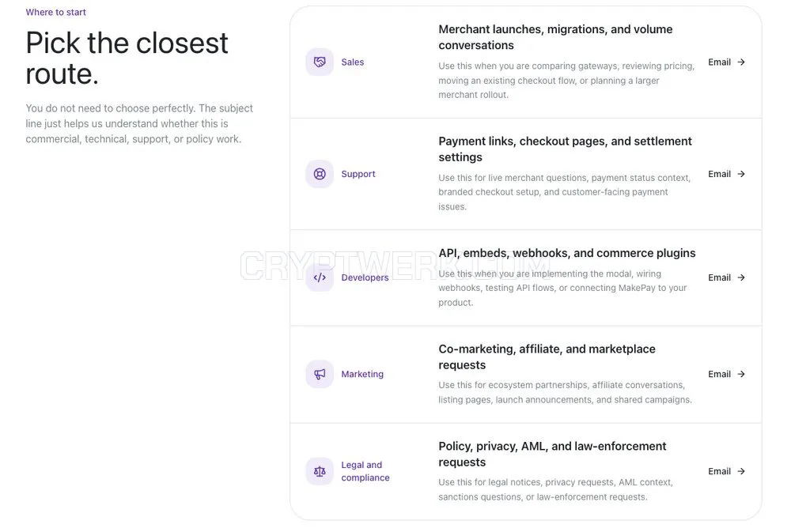Click the arrow next to Support Email
The width and height of the screenshot is (791, 532).
[741, 174]
